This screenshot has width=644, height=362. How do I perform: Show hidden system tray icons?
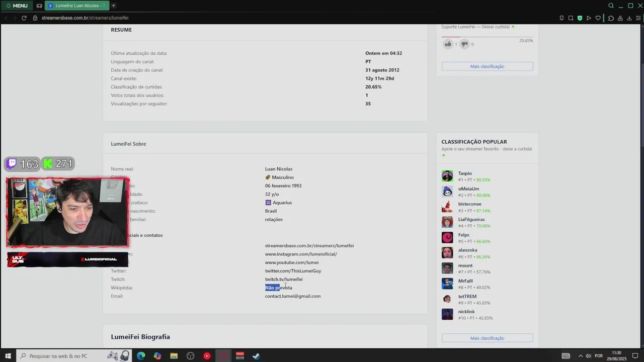[x=580, y=356]
